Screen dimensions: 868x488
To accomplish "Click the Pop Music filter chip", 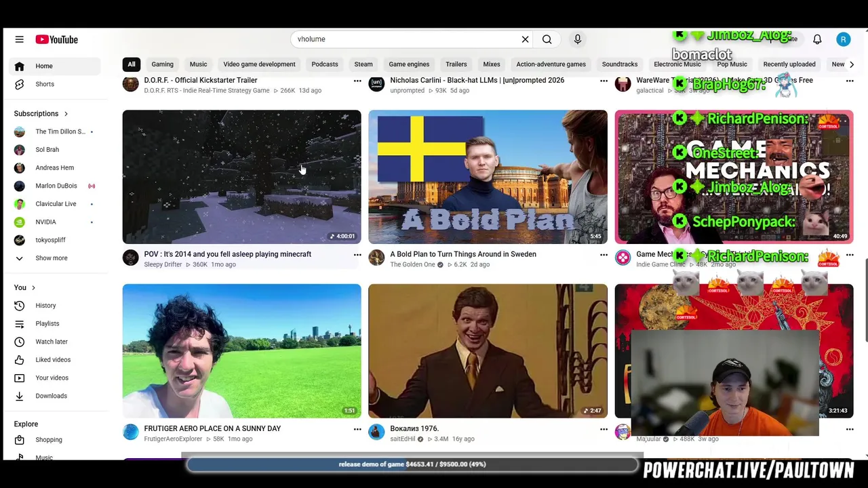I will point(732,64).
